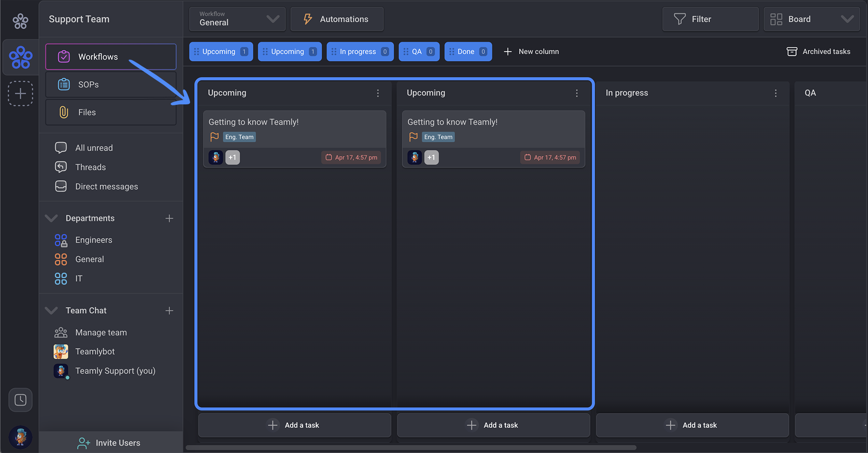
Task: Collapse the Team Chat section
Action: (x=51, y=310)
